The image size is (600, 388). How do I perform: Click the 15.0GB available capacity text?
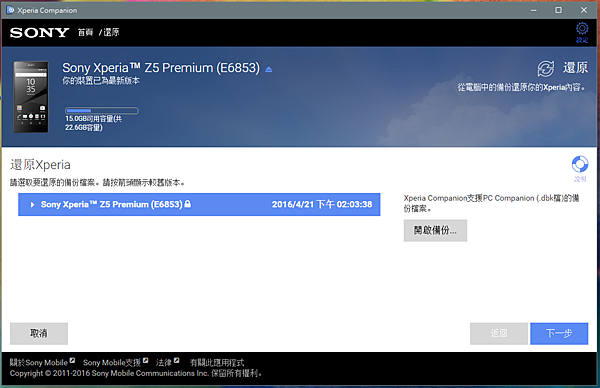point(93,123)
